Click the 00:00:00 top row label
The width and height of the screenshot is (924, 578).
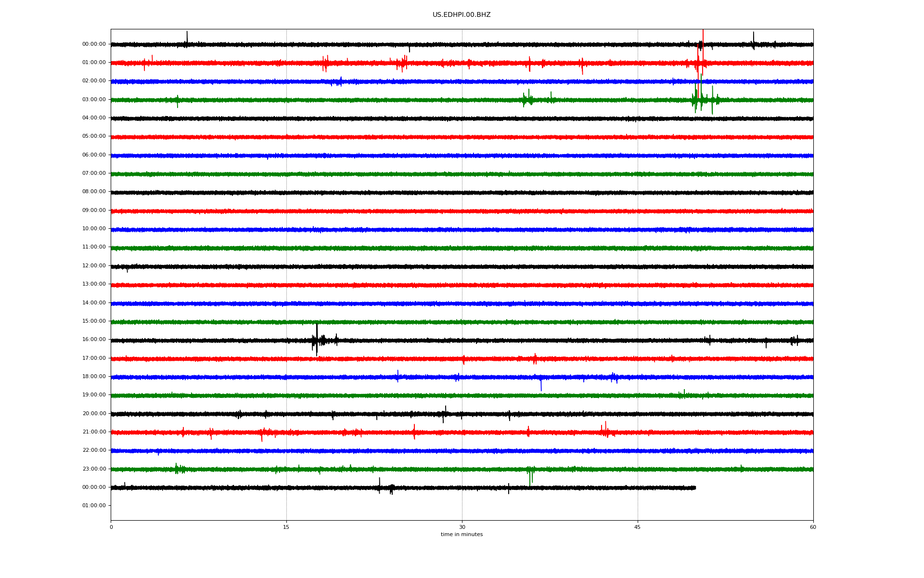(x=94, y=44)
